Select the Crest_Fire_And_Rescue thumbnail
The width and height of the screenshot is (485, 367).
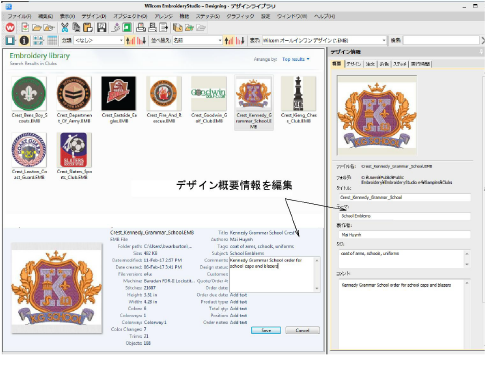164,94
